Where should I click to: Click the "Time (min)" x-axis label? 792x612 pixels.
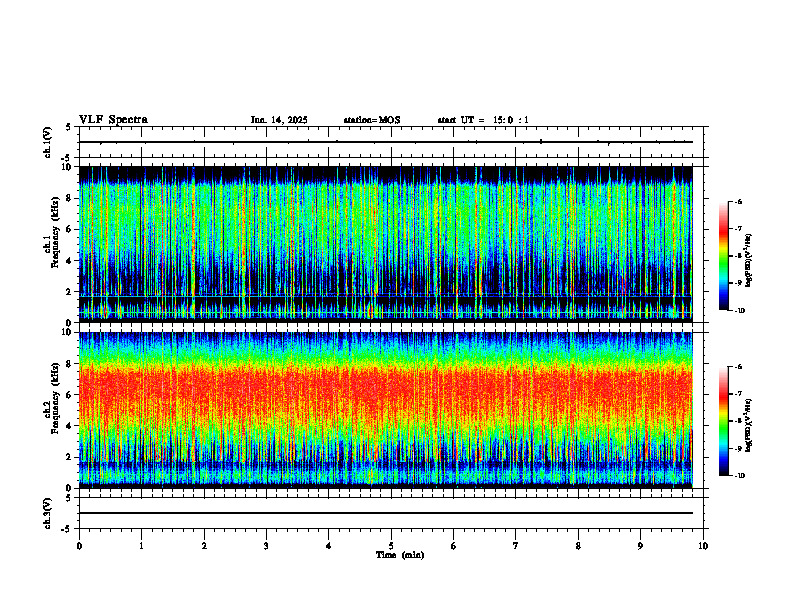[x=400, y=555]
